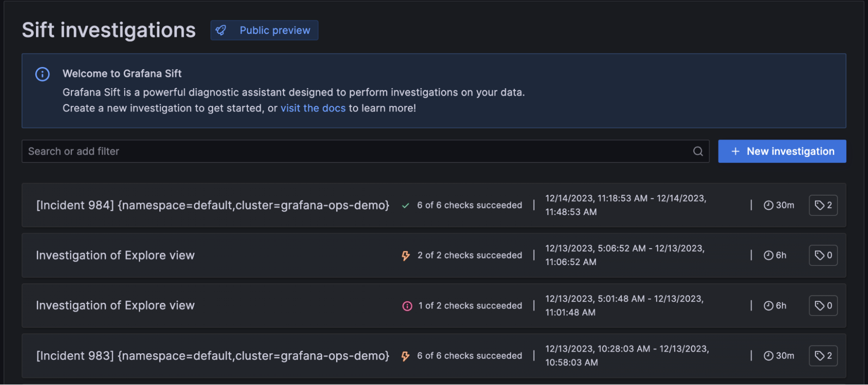Click 6h duration on 1 of 2 checks row
Screen dimensions: 868x385
point(775,305)
